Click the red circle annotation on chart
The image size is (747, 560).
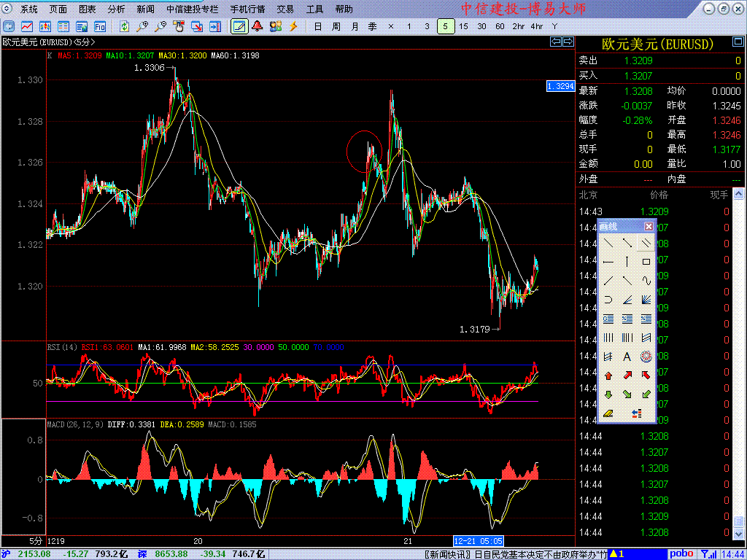[364, 151]
